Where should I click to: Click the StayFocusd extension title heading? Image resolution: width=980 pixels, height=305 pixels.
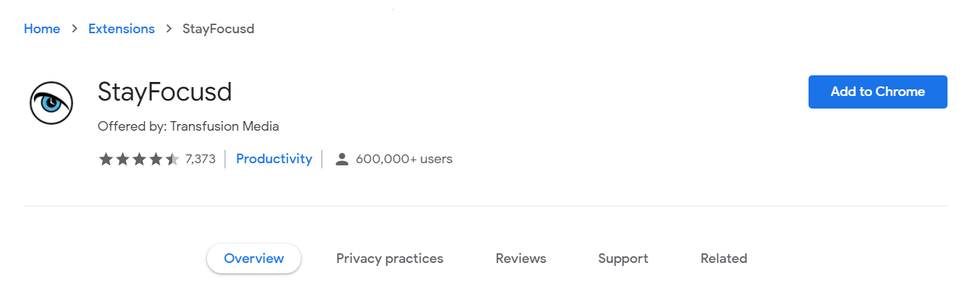165,92
